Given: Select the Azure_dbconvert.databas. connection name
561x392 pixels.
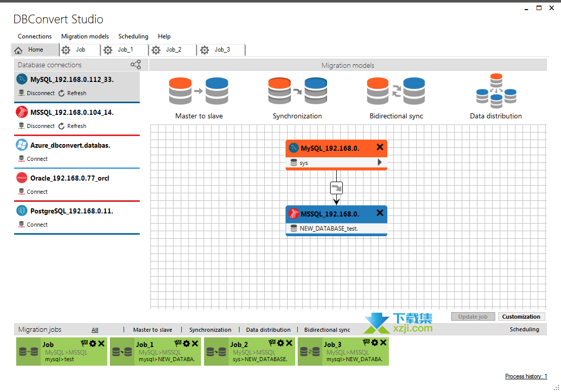Looking at the screenshot, I should click(70, 145).
